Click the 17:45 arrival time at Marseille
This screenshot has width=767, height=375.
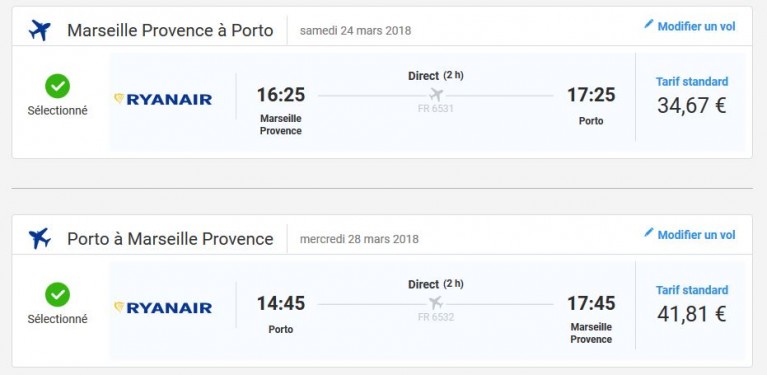point(591,304)
